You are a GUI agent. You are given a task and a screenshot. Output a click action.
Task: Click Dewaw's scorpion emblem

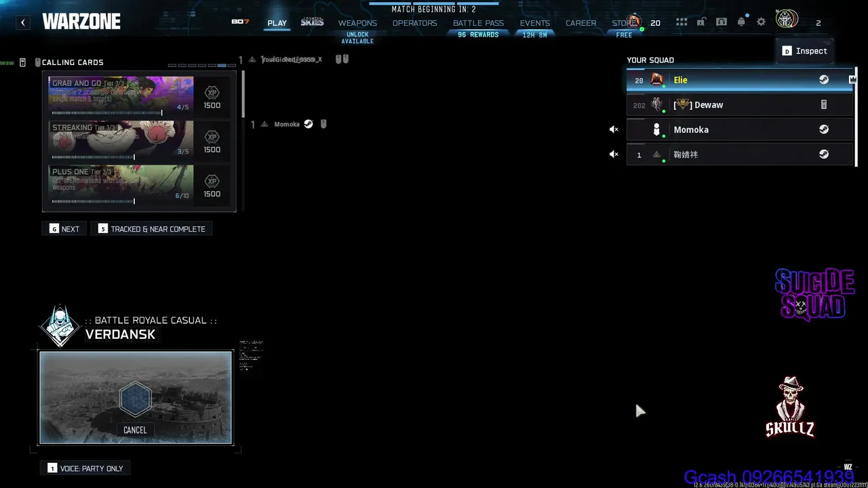tap(656, 104)
